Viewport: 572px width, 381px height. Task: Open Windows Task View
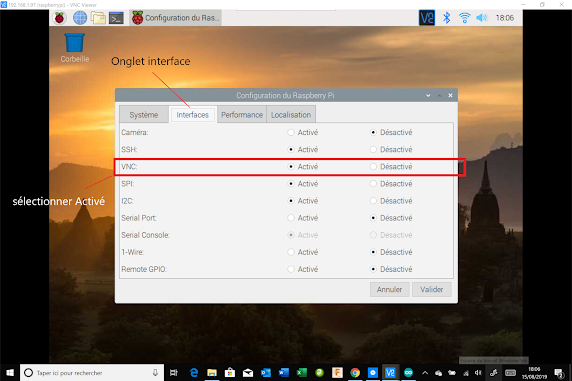[174, 373]
